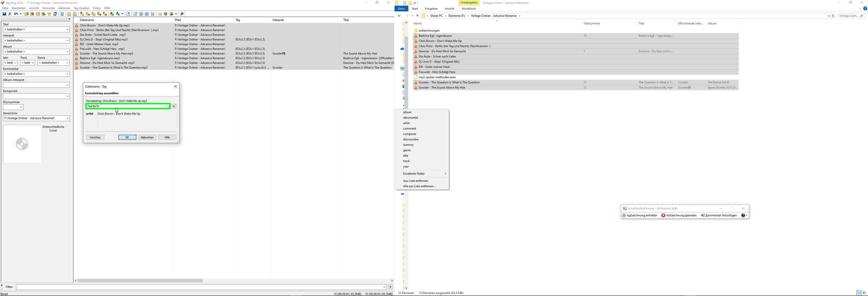Click the Vorschau button

click(x=95, y=137)
